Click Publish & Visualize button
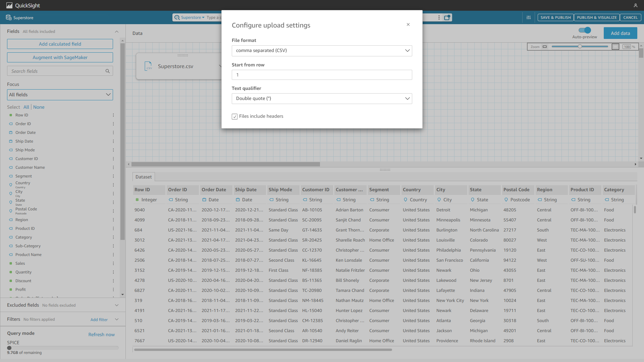644x362 pixels. [x=597, y=17]
